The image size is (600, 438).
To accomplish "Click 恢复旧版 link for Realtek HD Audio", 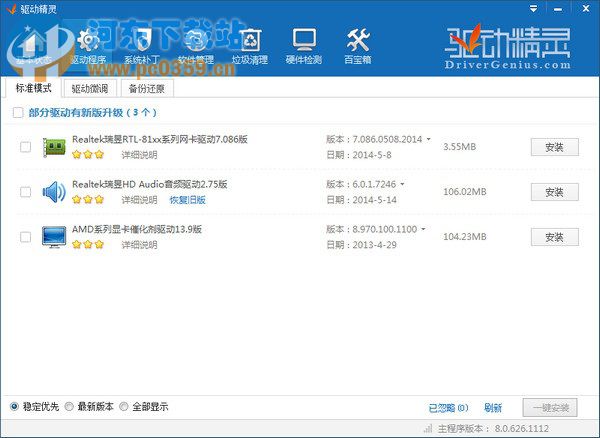I will (188, 200).
